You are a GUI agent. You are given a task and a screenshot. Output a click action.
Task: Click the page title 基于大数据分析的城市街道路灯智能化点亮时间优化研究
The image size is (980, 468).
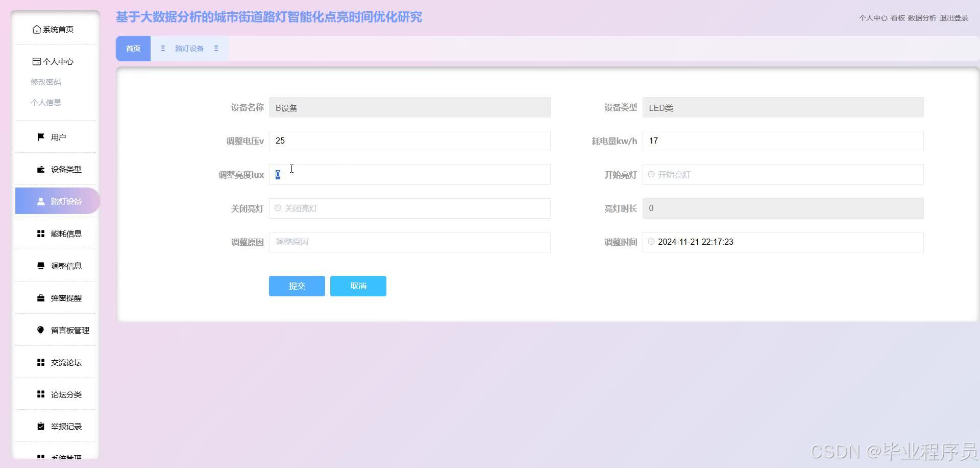(x=269, y=17)
